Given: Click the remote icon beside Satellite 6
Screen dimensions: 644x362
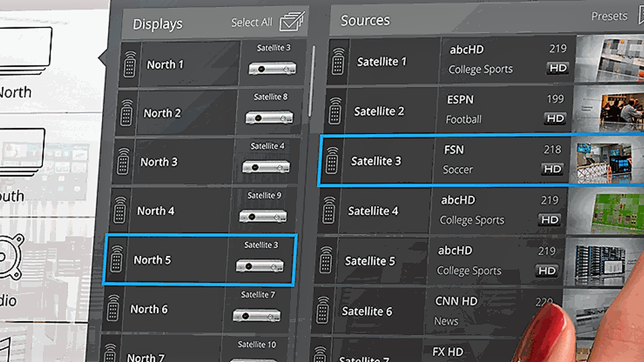Looking at the screenshot, I should (323, 311).
